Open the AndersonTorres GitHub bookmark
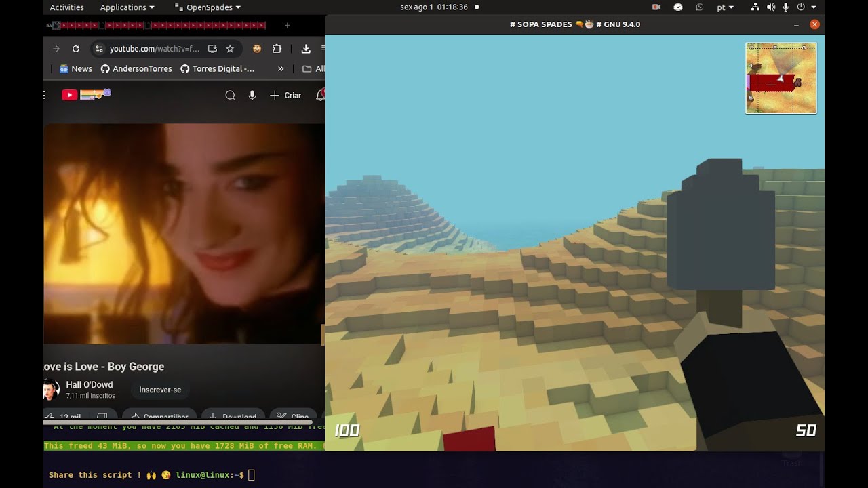This screenshot has width=868, height=488. pos(136,68)
